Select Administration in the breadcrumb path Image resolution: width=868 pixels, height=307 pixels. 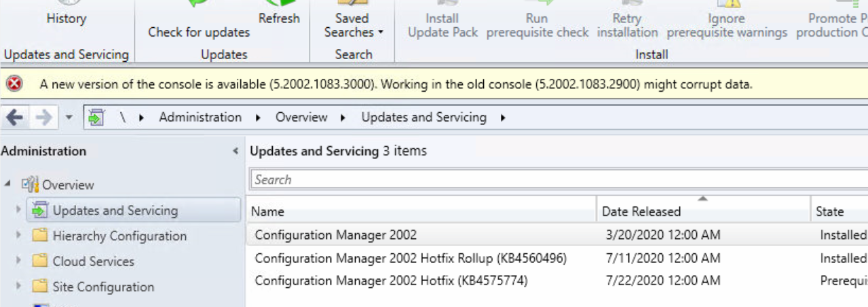(x=200, y=118)
